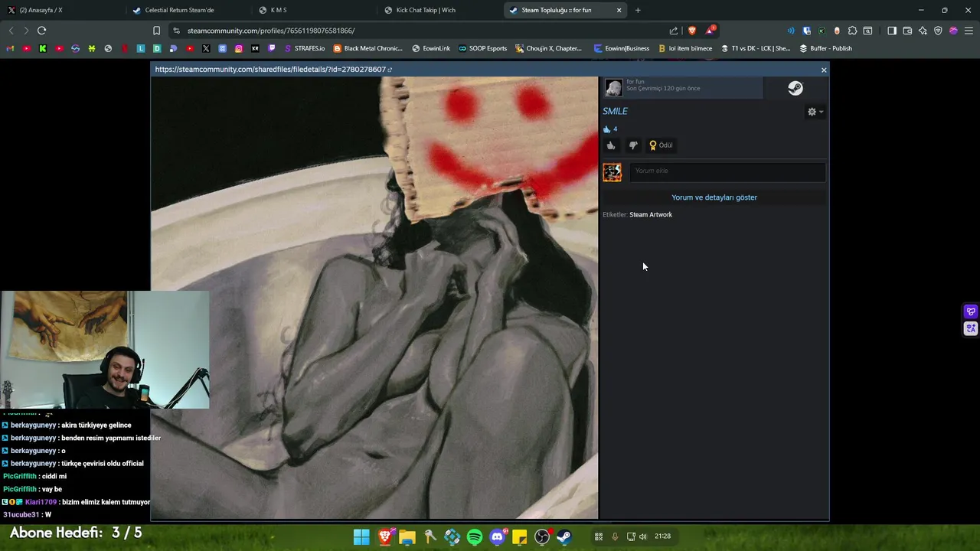
Task: Switch to the K M S tab
Action: (x=314, y=10)
